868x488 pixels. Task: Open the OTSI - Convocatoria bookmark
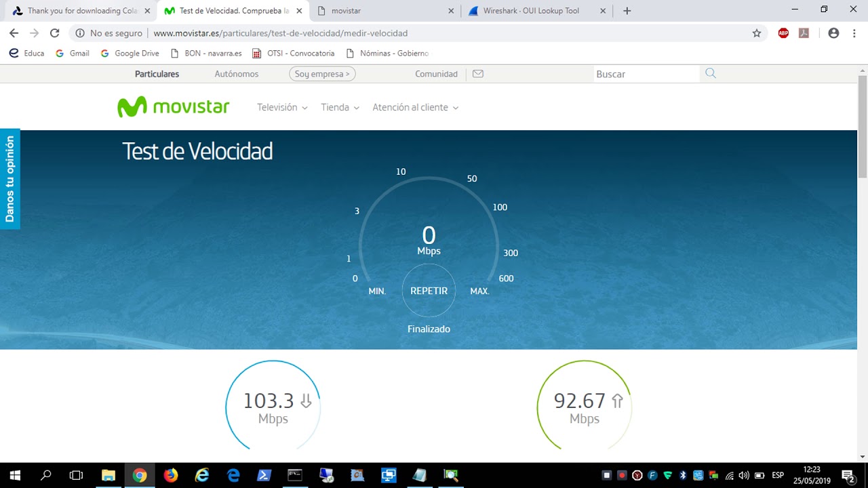coord(294,53)
